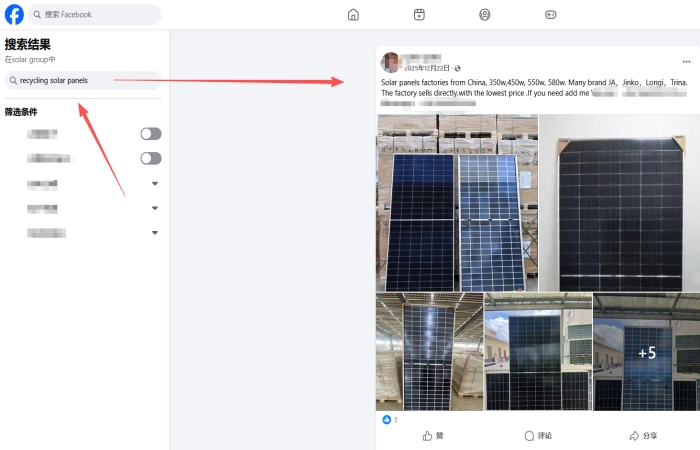Open the Gaming tab icon
The width and height of the screenshot is (700, 450).
tap(550, 15)
